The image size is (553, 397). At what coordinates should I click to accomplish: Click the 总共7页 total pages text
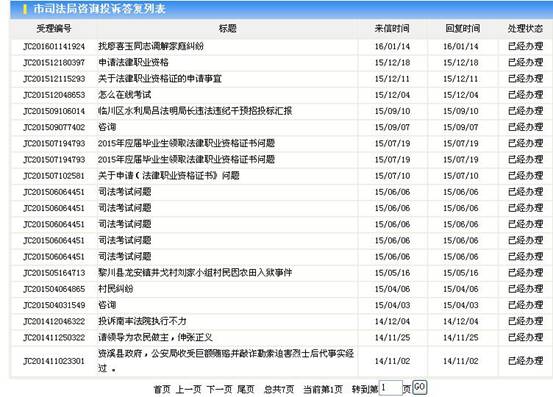(279, 389)
